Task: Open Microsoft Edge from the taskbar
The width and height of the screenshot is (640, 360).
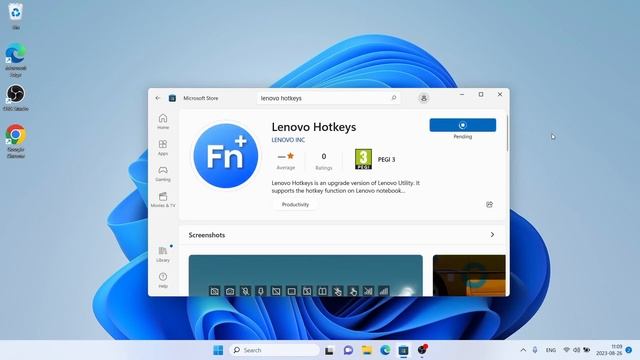Action: (x=385, y=350)
